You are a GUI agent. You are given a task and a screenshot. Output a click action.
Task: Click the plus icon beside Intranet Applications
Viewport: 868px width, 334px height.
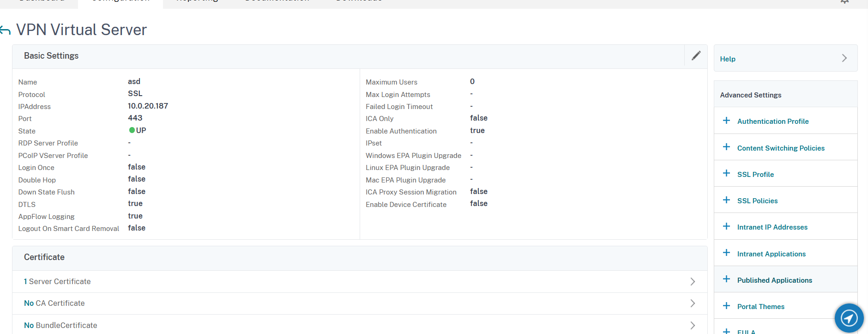click(726, 253)
